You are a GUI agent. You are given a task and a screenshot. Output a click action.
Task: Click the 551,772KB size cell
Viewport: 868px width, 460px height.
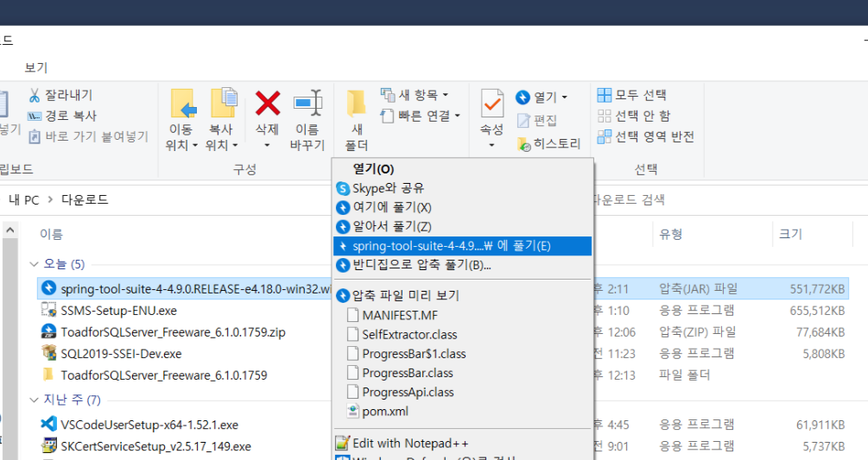coord(817,289)
